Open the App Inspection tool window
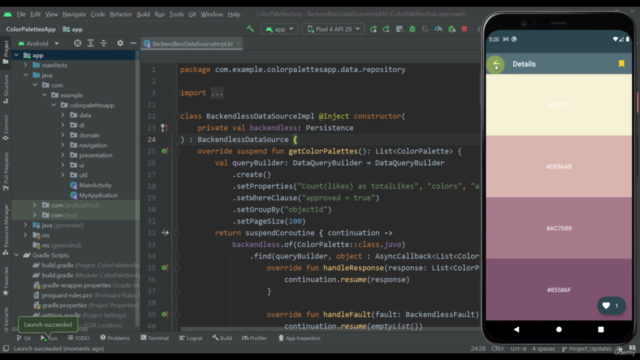Screen dimensions: 640x360 point(299,338)
